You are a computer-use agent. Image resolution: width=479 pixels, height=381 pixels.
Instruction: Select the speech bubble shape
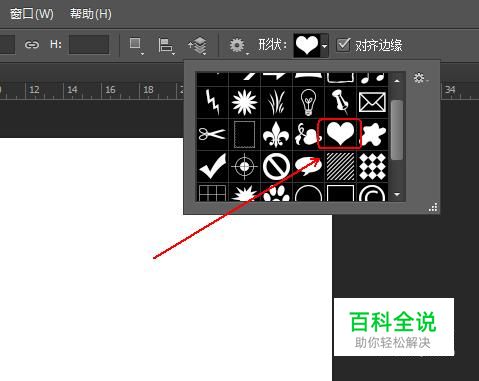tap(308, 166)
